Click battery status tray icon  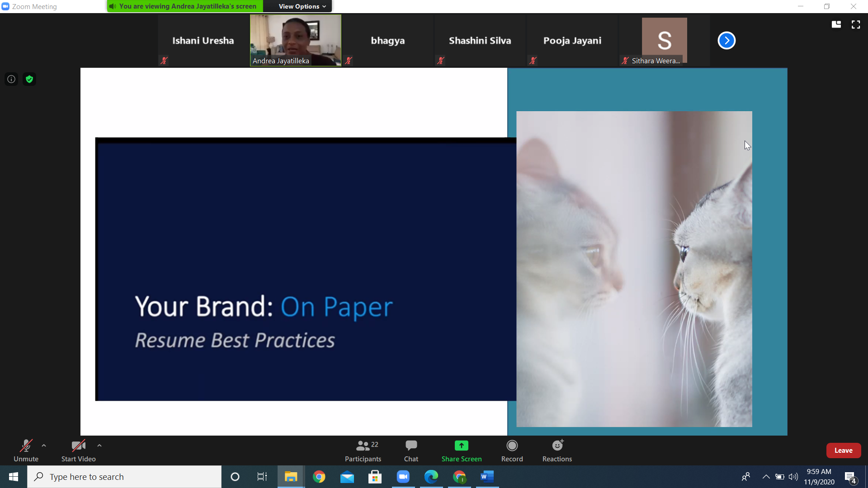click(x=780, y=477)
